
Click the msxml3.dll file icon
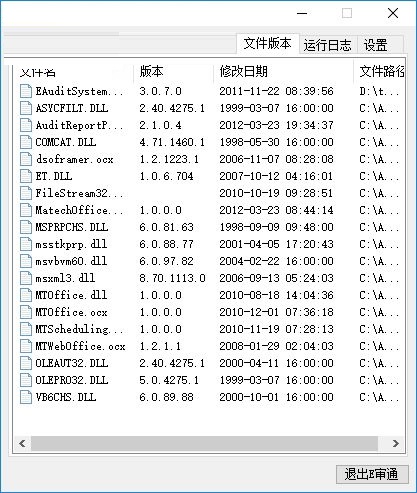(26, 278)
